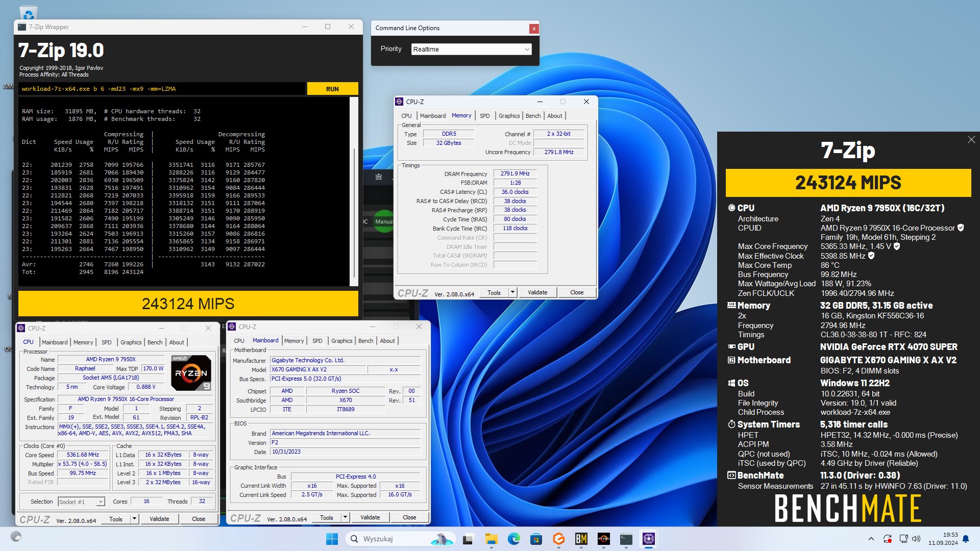Click the BenchMate version icon in the result panel
The width and height of the screenshot is (980, 551).
tap(731, 475)
